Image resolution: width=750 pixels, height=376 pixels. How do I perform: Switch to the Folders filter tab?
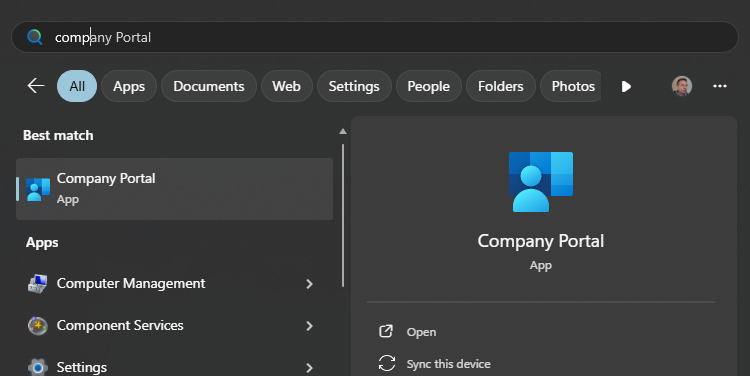click(x=501, y=86)
